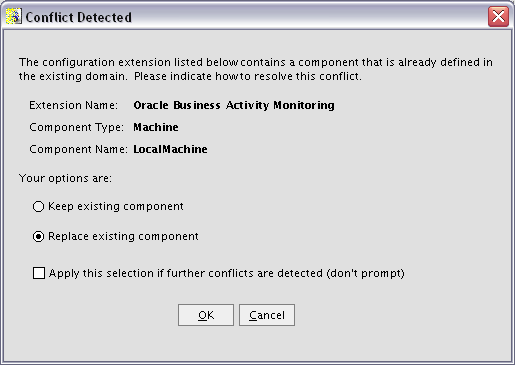Click 'Please indicate how to resolve this conflict' text
Viewport: 515px width, 365px height.
(248, 76)
